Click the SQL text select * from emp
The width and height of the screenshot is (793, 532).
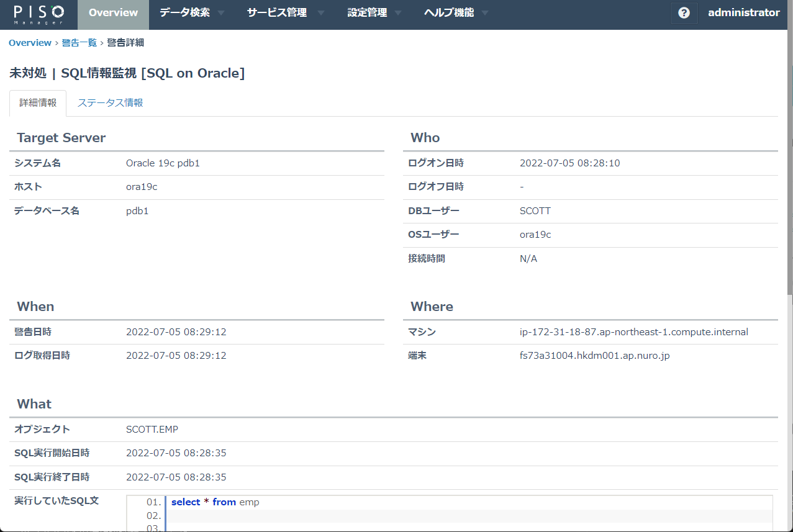click(x=215, y=502)
